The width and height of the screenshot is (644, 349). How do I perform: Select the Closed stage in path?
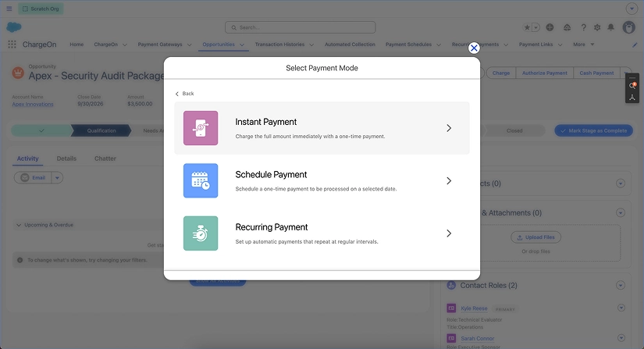tap(514, 130)
